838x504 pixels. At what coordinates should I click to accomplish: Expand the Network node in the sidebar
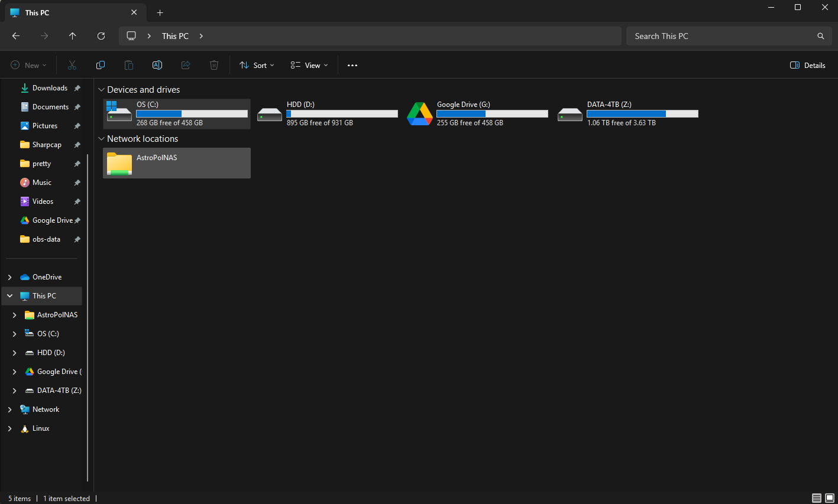[9, 409]
